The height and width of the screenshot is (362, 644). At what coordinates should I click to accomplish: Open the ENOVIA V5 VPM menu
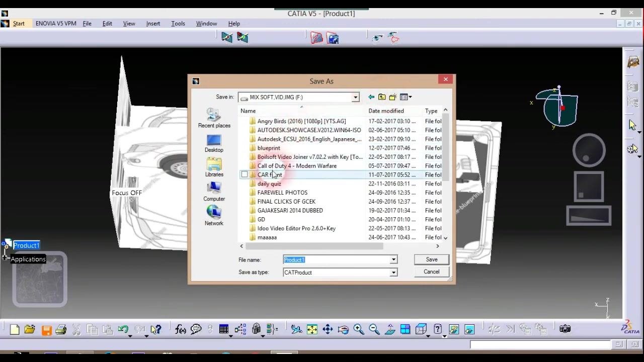(x=56, y=24)
